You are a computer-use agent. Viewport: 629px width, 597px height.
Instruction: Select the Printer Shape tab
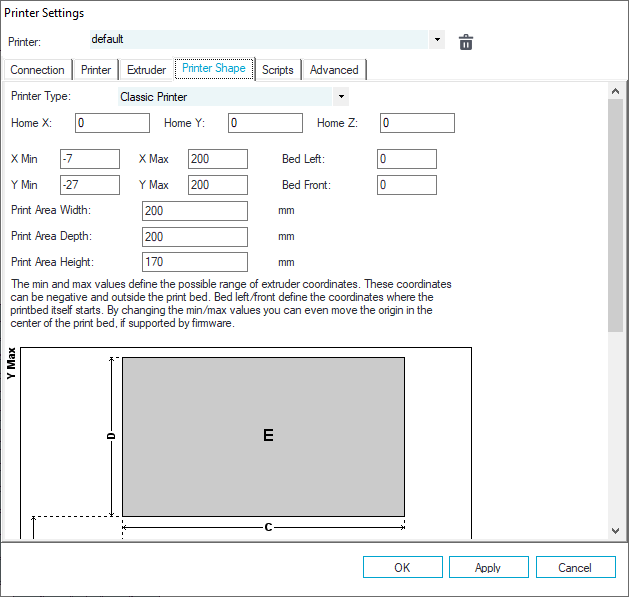[214, 68]
